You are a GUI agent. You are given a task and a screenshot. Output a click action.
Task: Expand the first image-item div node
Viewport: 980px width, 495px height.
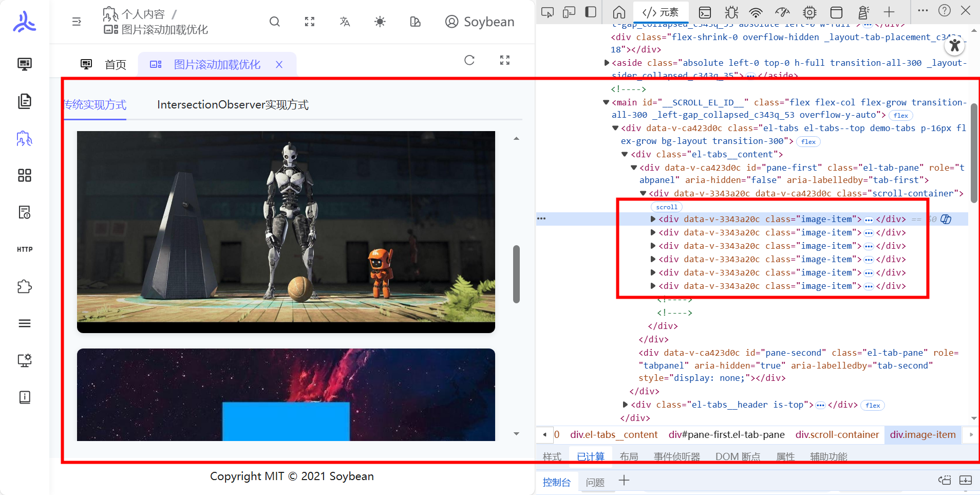pos(653,219)
